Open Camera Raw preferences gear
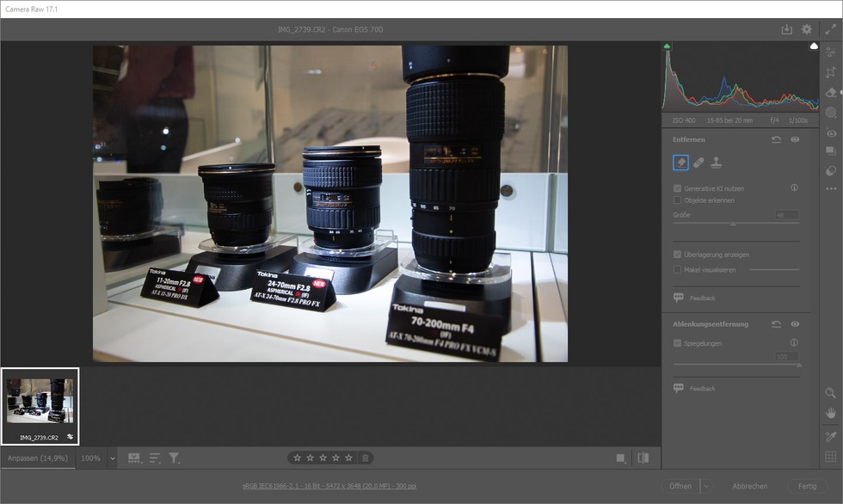 tap(807, 29)
